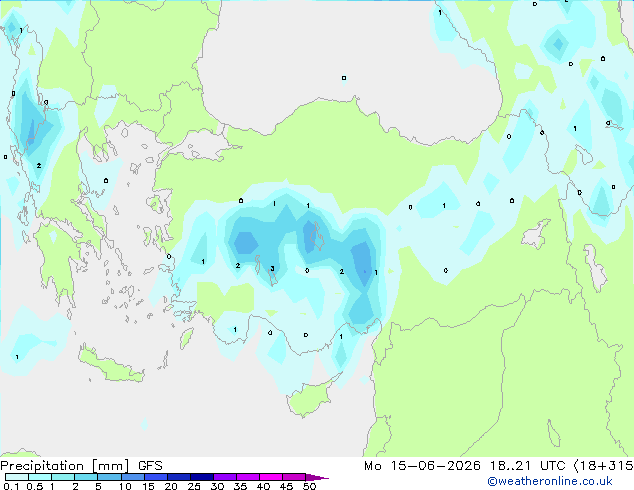Click the map precipitation value '3'

click(x=273, y=268)
